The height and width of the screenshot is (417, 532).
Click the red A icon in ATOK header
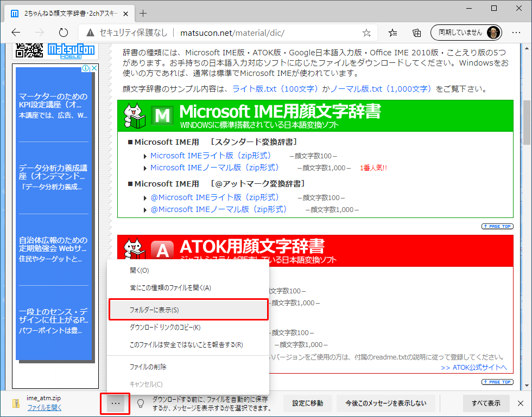click(x=162, y=251)
